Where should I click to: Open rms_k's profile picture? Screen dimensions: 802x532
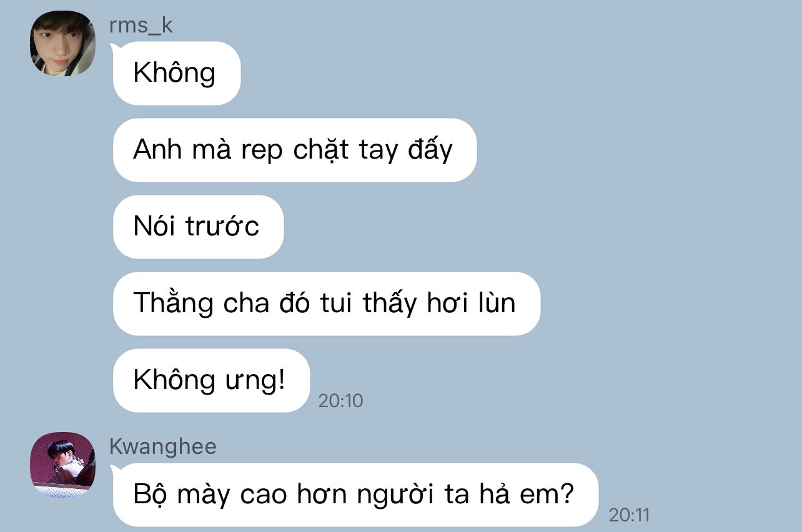62,44
